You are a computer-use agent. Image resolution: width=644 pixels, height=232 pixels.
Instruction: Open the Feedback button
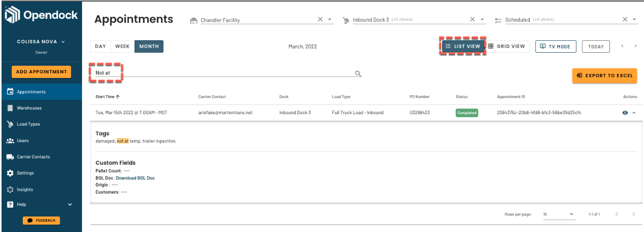pos(41,221)
